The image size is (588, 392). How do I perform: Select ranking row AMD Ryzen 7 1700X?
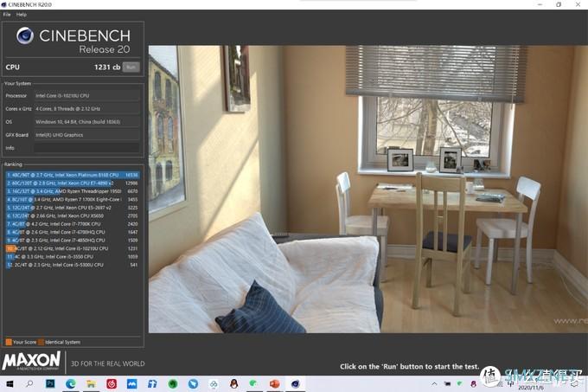click(73, 200)
